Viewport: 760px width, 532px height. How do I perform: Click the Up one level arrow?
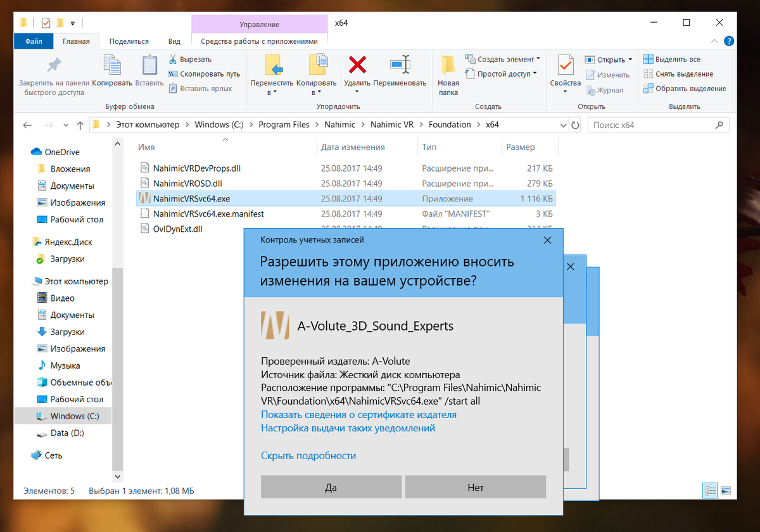[x=80, y=125]
